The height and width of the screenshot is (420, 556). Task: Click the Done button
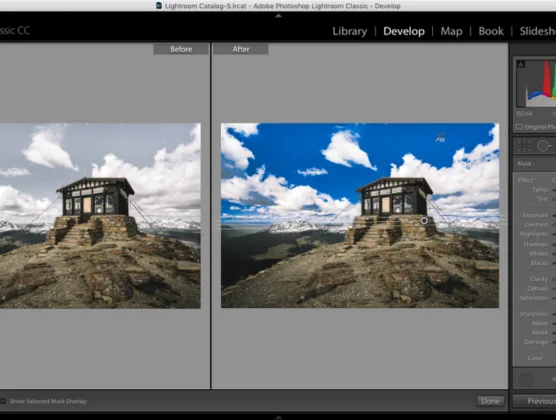pyautogui.click(x=490, y=401)
